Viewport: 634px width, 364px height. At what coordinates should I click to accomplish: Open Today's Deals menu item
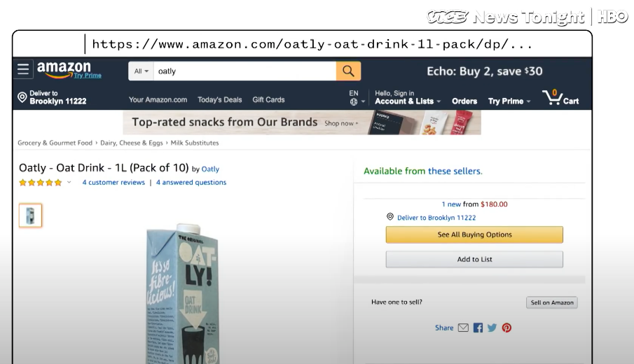coord(219,100)
